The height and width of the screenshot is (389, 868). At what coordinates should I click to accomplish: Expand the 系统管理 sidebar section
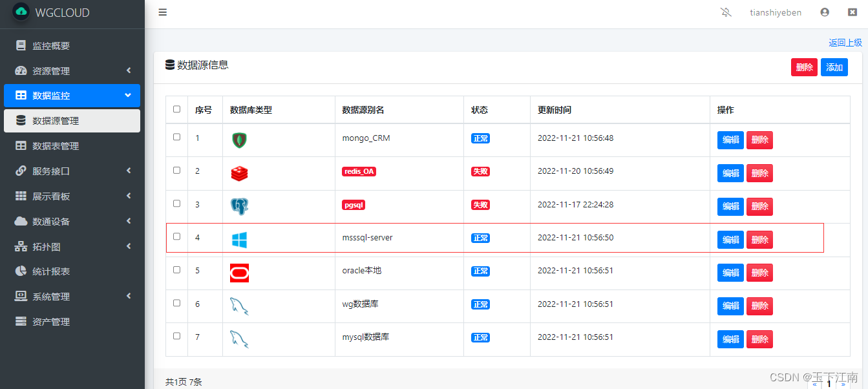pos(72,296)
